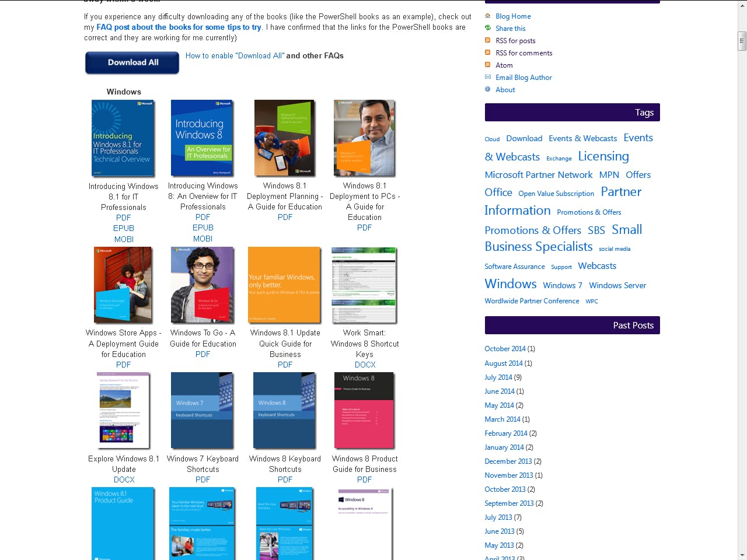Open May 2013 past posts
The width and height of the screenshot is (747, 560).
click(499, 545)
